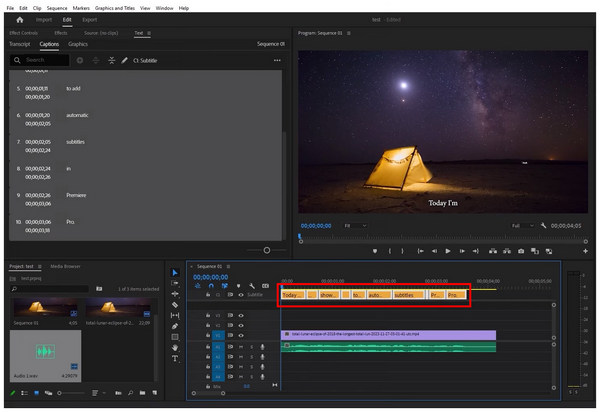
Task: Click the Add Marker icon in the Program Monitor
Action: pyautogui.click(x=375, y=251)
